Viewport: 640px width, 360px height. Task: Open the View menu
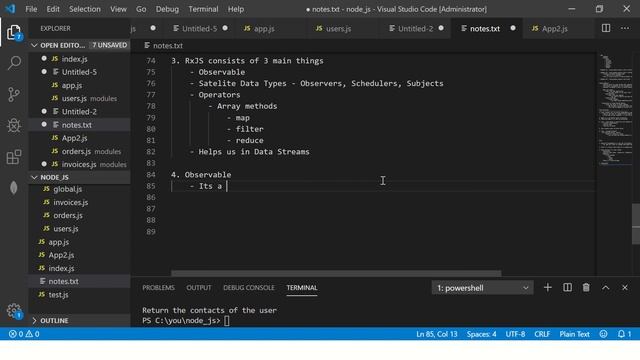(x=118, y=9)
